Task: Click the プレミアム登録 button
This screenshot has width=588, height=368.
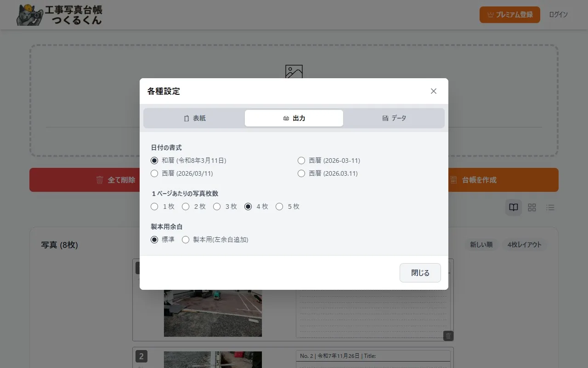Action: tap(509, 15)
